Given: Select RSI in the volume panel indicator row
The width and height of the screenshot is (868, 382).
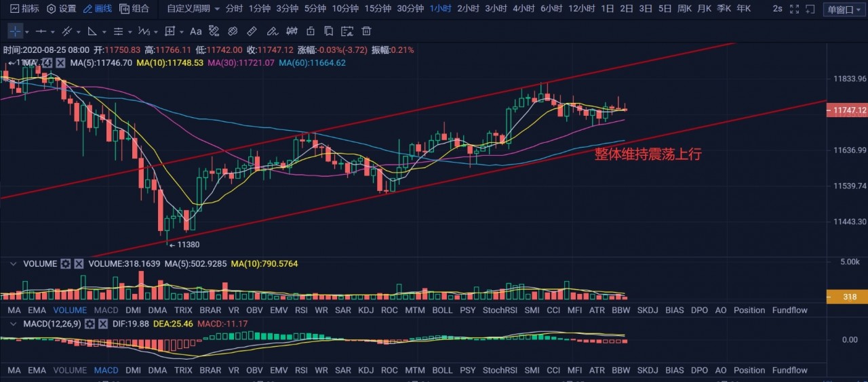Looking at the screenshot, I should 301,310.
